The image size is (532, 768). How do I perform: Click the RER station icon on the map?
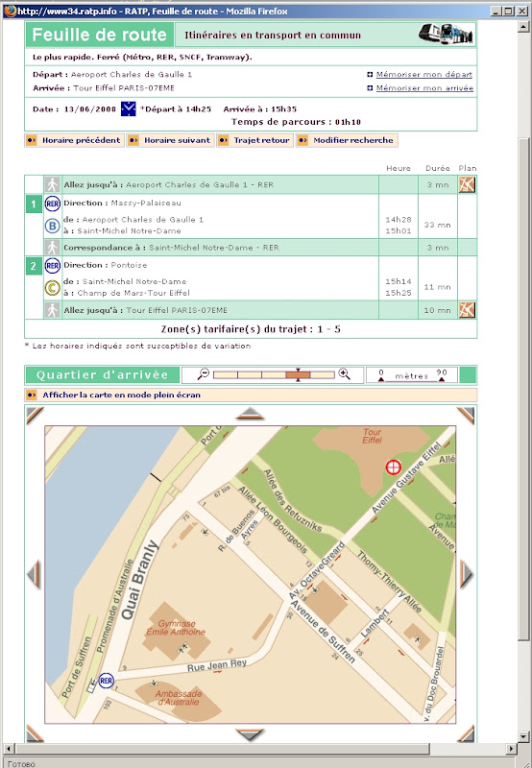pyautogui.click(x=106, y=681)
